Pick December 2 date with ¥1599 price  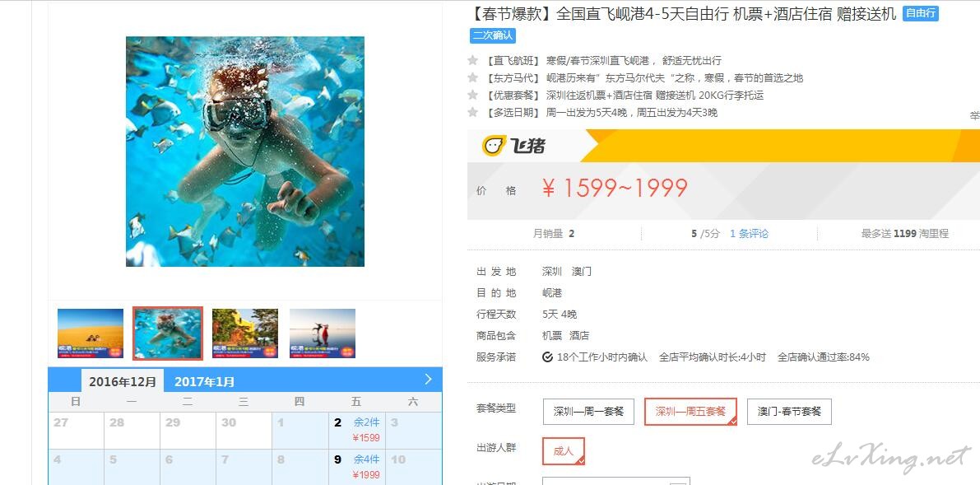pyautogui.click(x=357, y=431)
